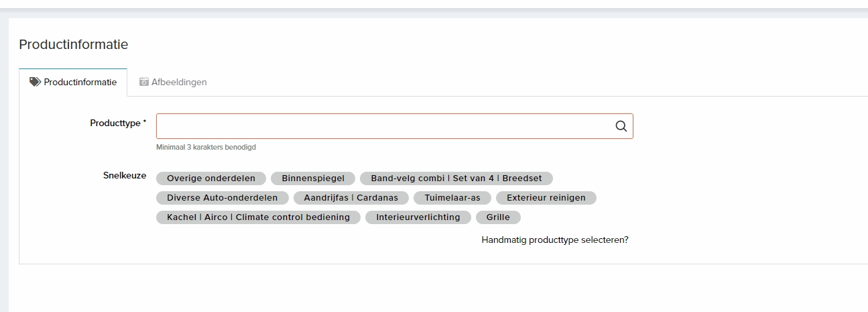Select the Tuimelaar-as quick choice
Viewport: 868px width, 312px height.
[x=452, y=198]
